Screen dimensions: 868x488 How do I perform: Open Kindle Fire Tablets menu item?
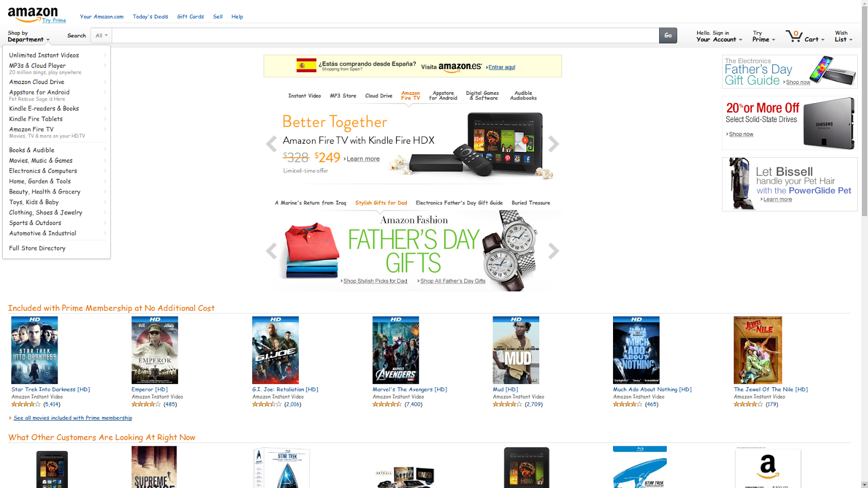pos(56,119)
